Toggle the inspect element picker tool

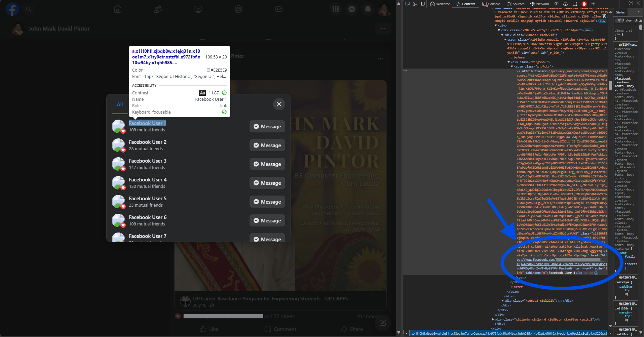coord(408,4)
